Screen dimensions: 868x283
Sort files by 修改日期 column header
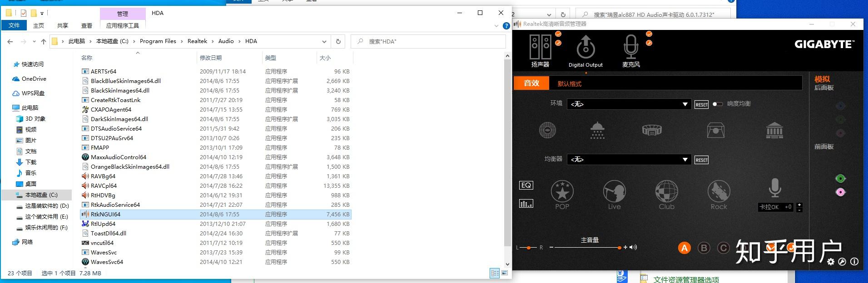click(211, 58)
